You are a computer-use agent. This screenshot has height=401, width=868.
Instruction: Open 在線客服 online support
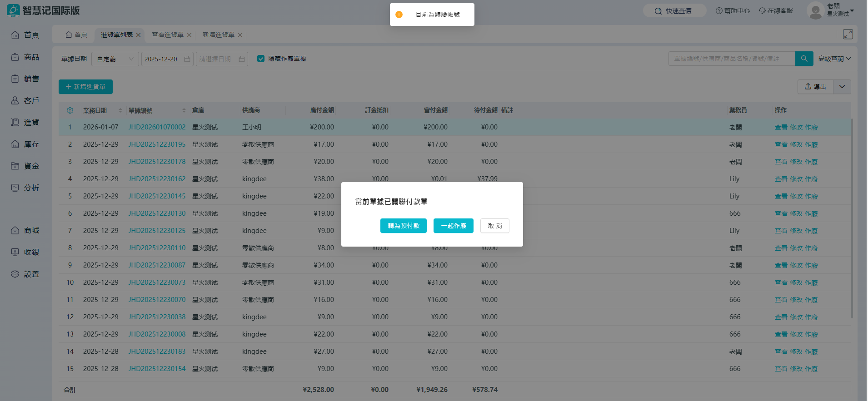(776, 10)
